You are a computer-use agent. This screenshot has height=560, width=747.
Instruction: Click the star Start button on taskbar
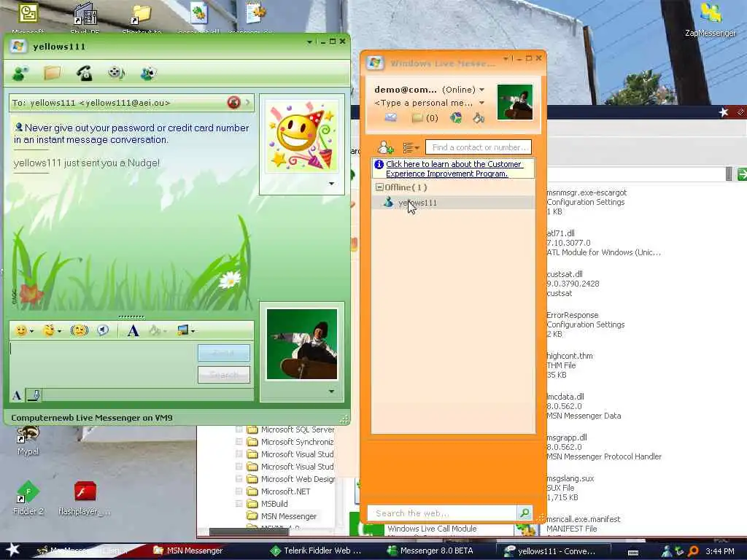12,550
